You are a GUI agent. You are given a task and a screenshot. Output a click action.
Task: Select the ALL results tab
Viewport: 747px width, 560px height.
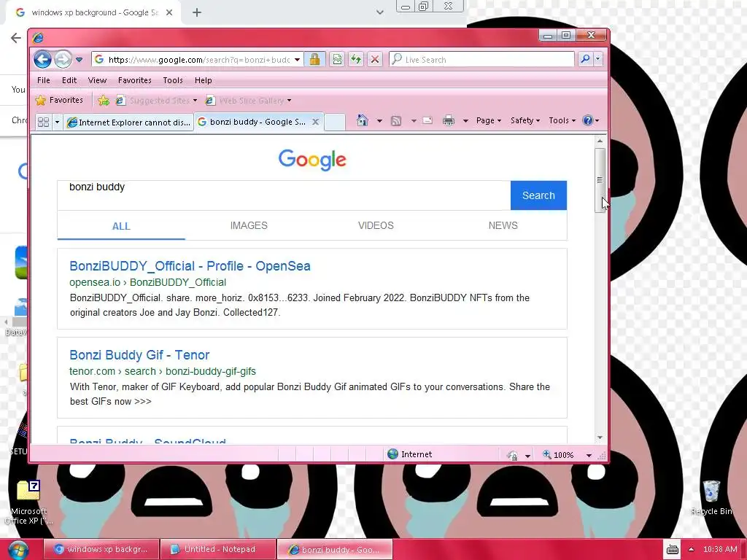[x=121, y=226]
